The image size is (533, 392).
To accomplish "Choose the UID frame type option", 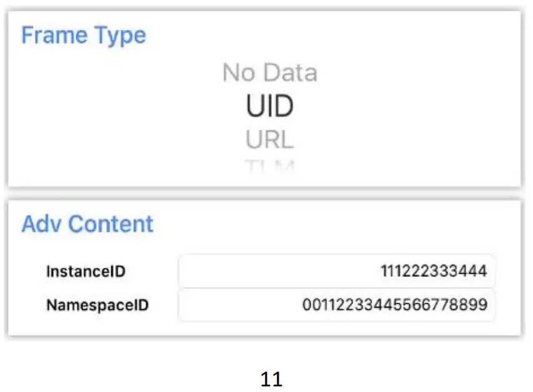I will [269, 107].
